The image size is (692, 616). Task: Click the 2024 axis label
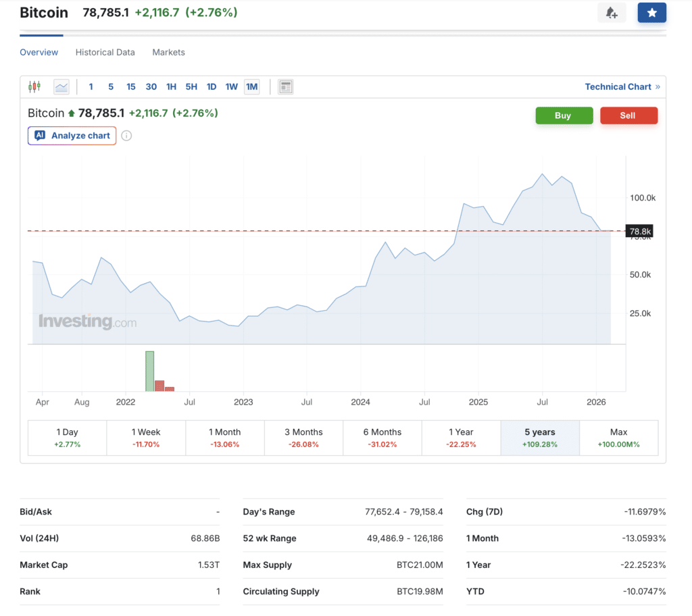coord(360,402)
